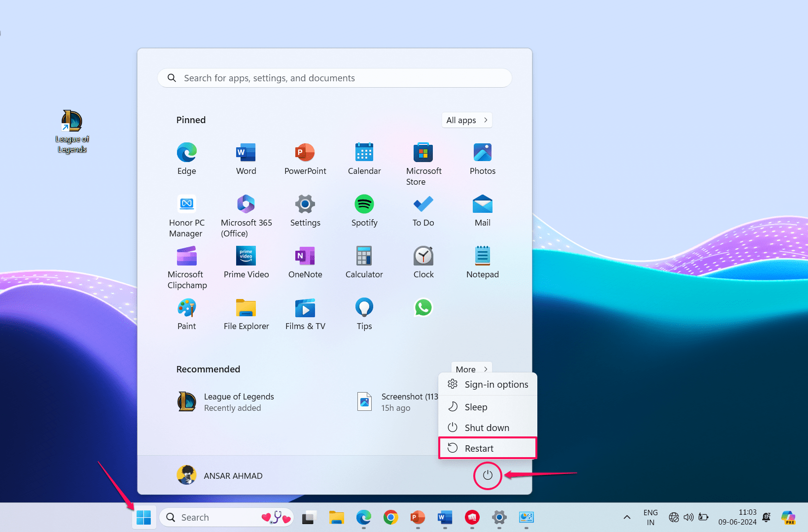Launch the Photos app

coord(483,159)
